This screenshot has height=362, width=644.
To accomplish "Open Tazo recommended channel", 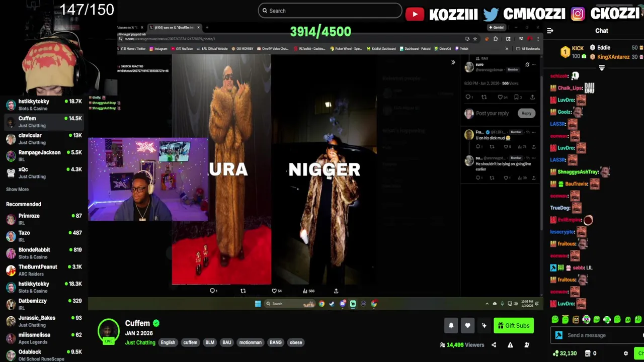I will coord(44,236).
